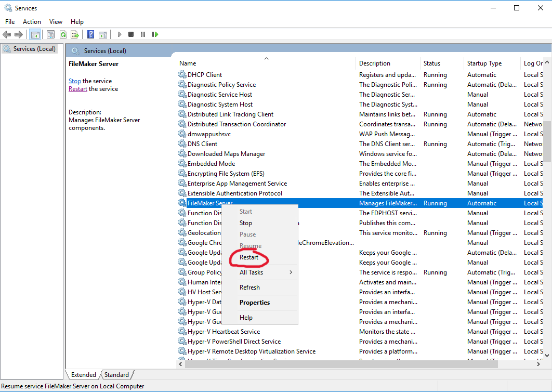The height and width of the screenshot is (392, 552).
Task: Click the horizontal scrollbar left arrow
Action: [x=180, y=364]
